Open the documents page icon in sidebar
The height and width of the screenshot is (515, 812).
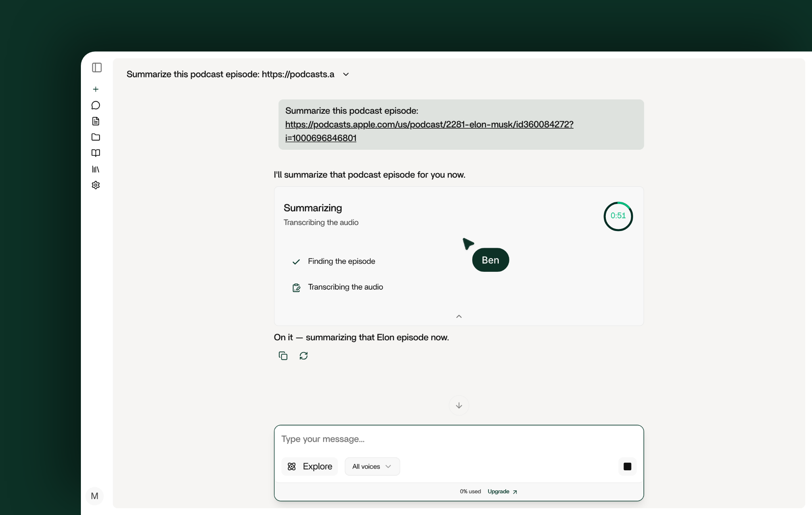click(96, 121)
